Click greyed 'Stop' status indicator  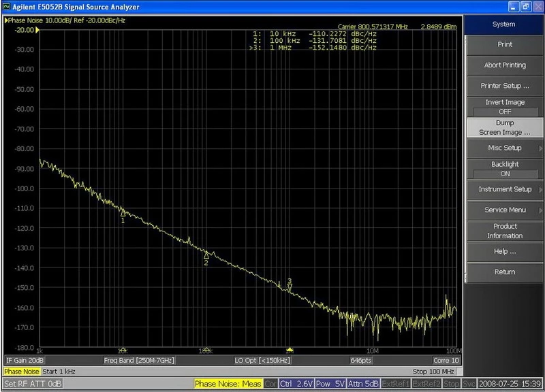tap(451, 384)
